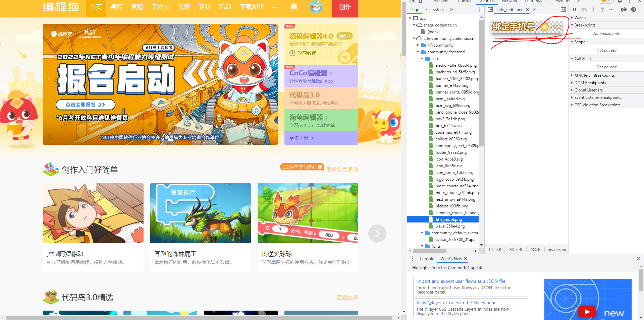Viewport: 644px width, 320px height.
Task: Open the user avatar menu in navbar
Action: pos(316,7)
